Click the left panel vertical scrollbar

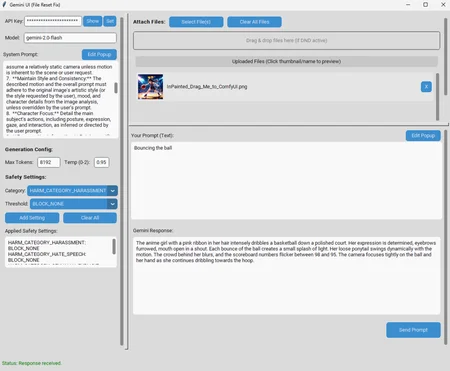pos(122,182)
